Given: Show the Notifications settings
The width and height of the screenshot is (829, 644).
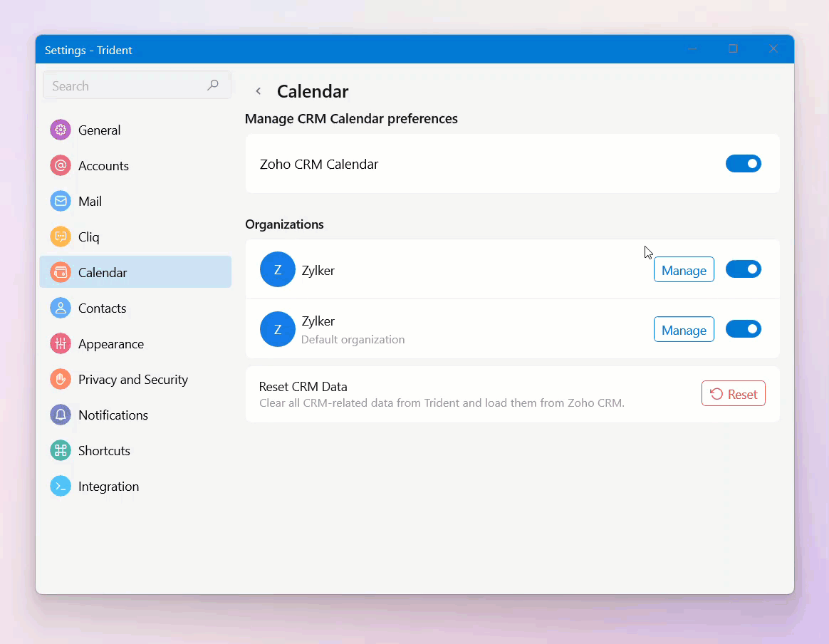Looking at the screenshot, I should 135,415.
